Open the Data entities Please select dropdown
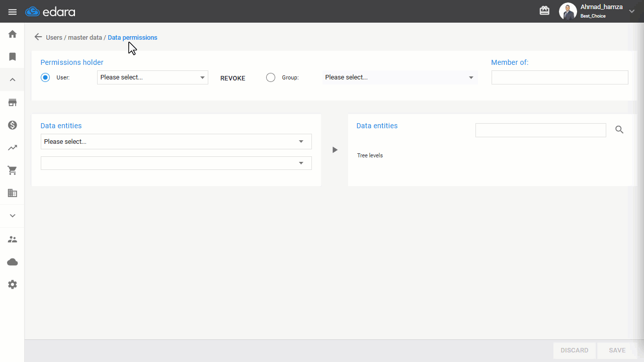Image resolution: width=644 pixels, height=362 pixels. tap(176, 142)
